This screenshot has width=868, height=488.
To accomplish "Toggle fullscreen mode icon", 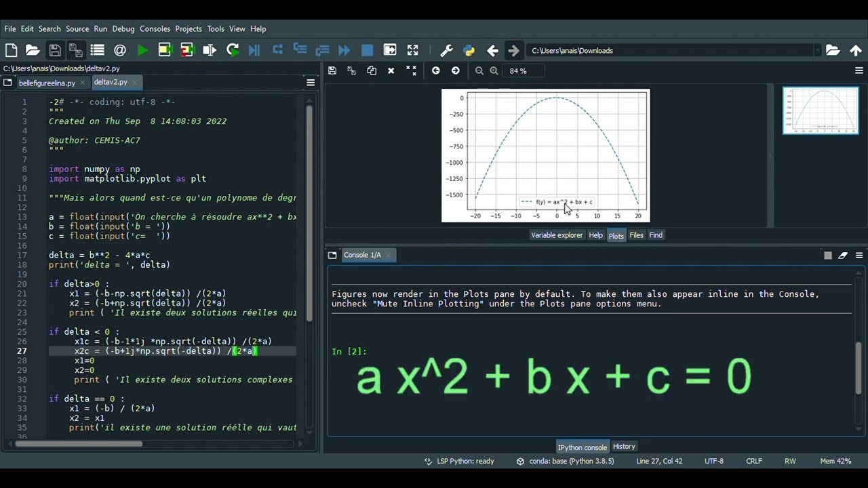I will pos(412,50).
